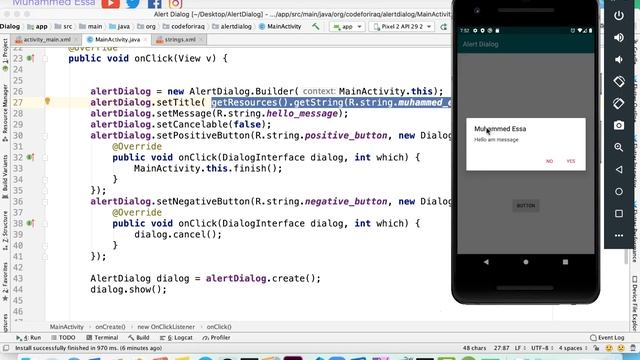Image resolution: width=640 pixels, height=360 pixels.
Task: Click the emulator sidebar home circle
Action: tap(619, 191)
